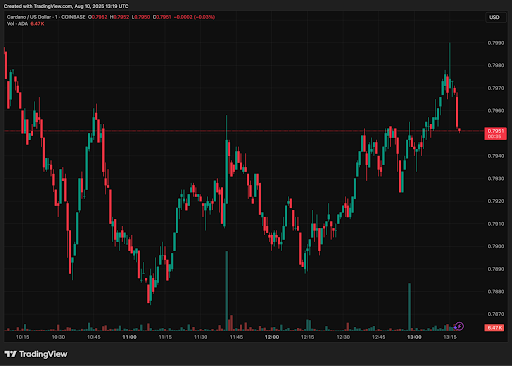
Task: Click the Created with TradingView.com header text
Action: (66, 6)
